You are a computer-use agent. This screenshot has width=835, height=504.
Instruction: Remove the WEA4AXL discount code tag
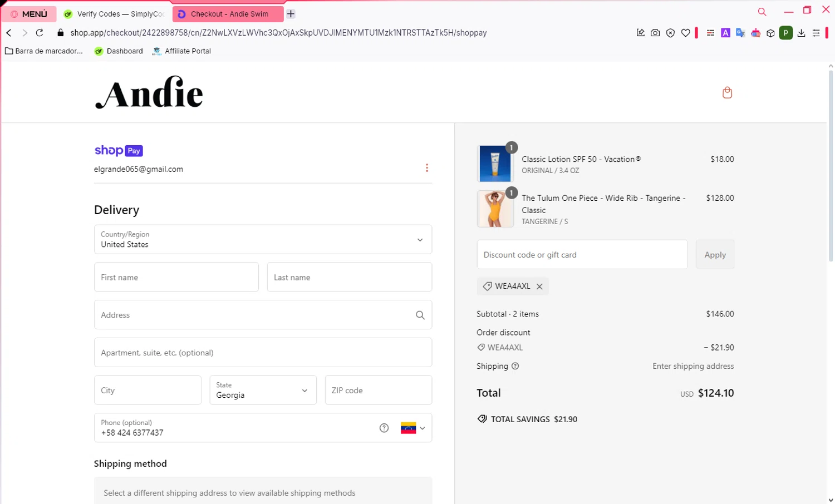[x=539, y=286]
